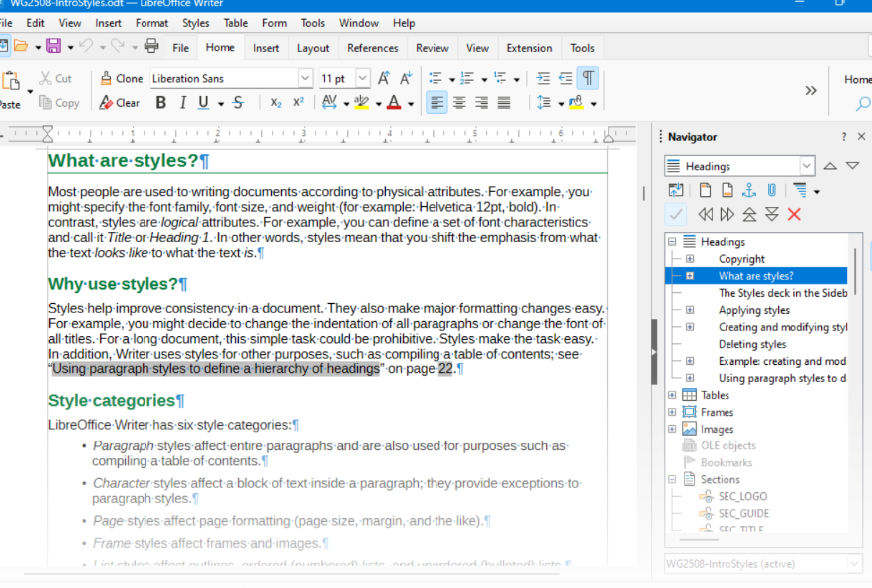
Task: Expand the Images node in Navigator
Action: click(672, 429)
